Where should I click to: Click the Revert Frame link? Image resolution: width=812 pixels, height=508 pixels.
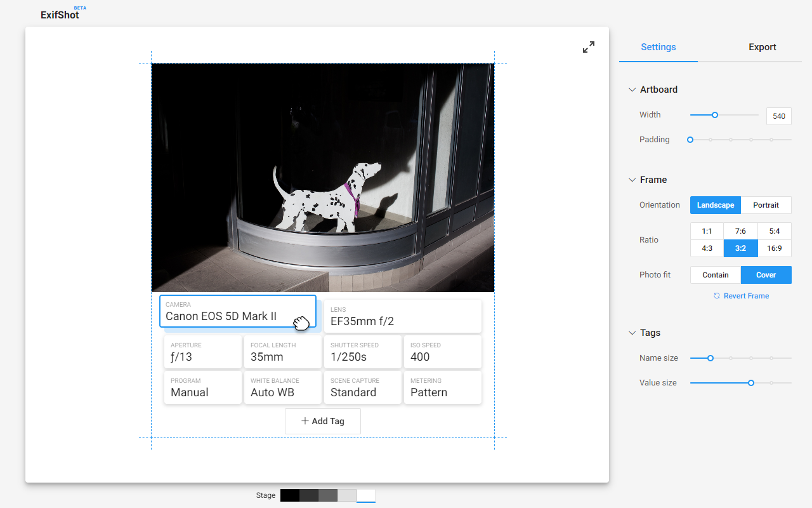pyautogui.click(x=741, y=296)
